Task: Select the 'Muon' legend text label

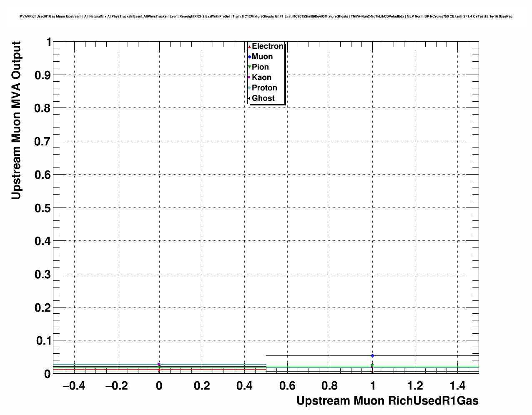Action: click(x=262, y=57)
